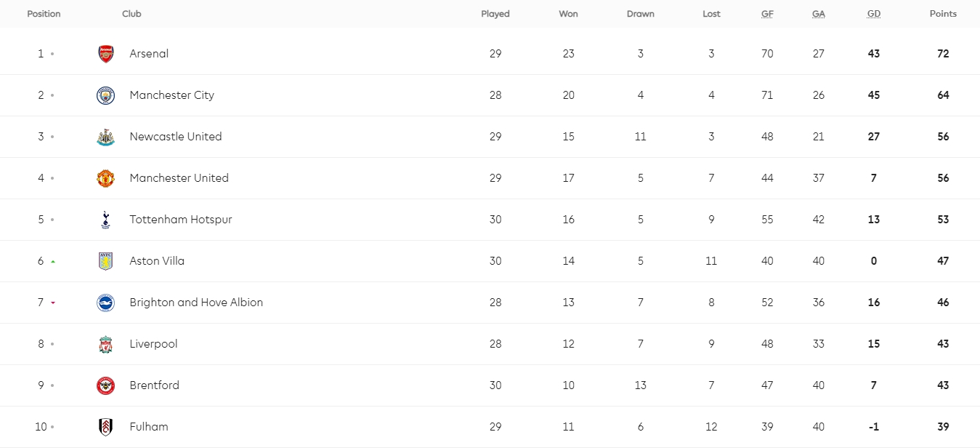Open the Tottenham Hotspur club link

pos(181,220)
